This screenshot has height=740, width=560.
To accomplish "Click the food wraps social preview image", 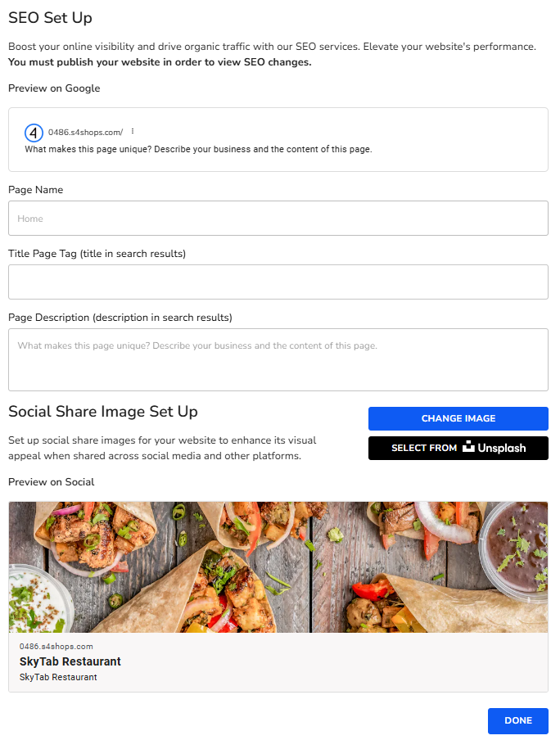I will pyautogui.click(x=278, y=566).
